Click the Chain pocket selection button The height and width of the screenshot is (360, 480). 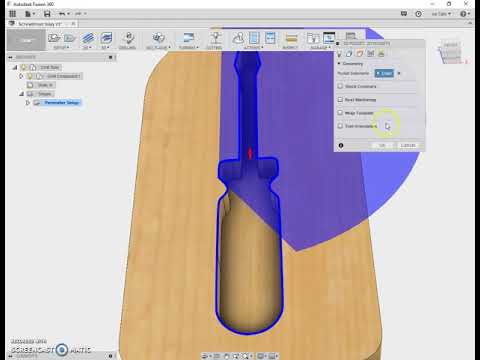384,73
